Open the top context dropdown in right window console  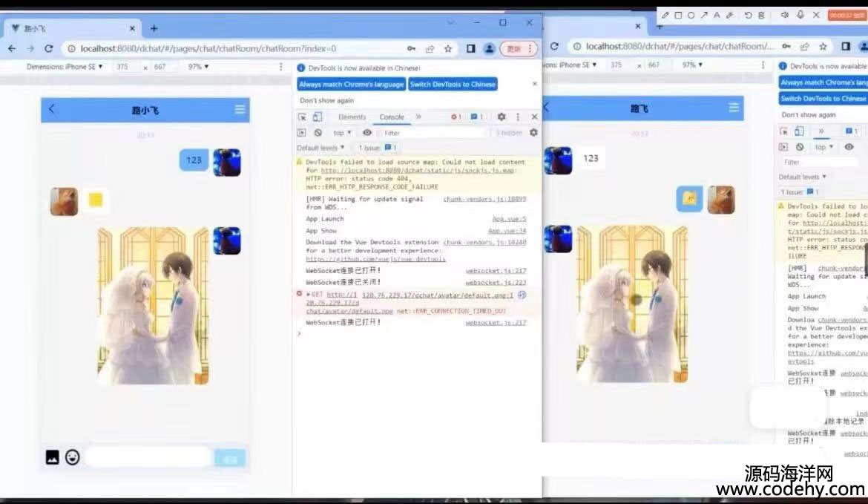coord(823,147)
